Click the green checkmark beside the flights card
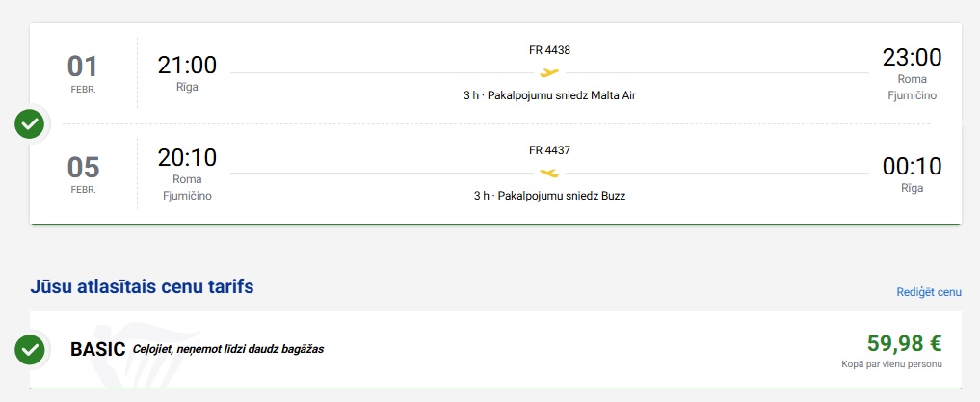 click(x=31, y=123)
